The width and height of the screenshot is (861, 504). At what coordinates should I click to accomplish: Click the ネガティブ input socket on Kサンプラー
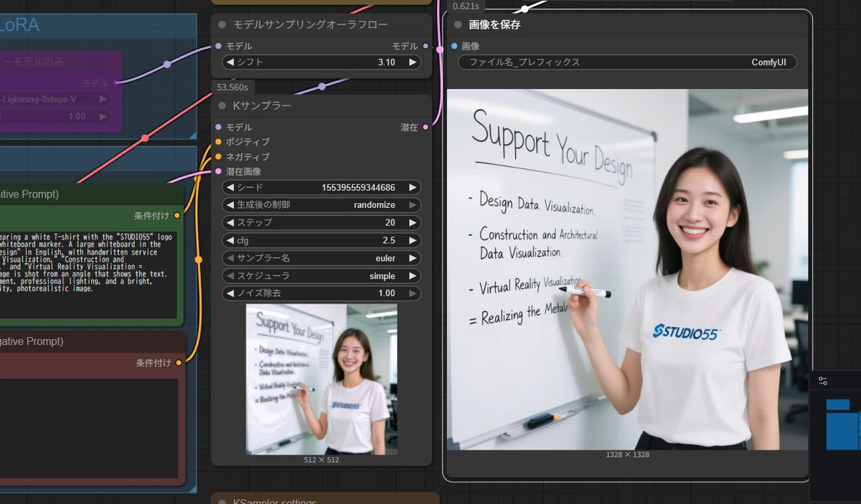tap(218, 156)
